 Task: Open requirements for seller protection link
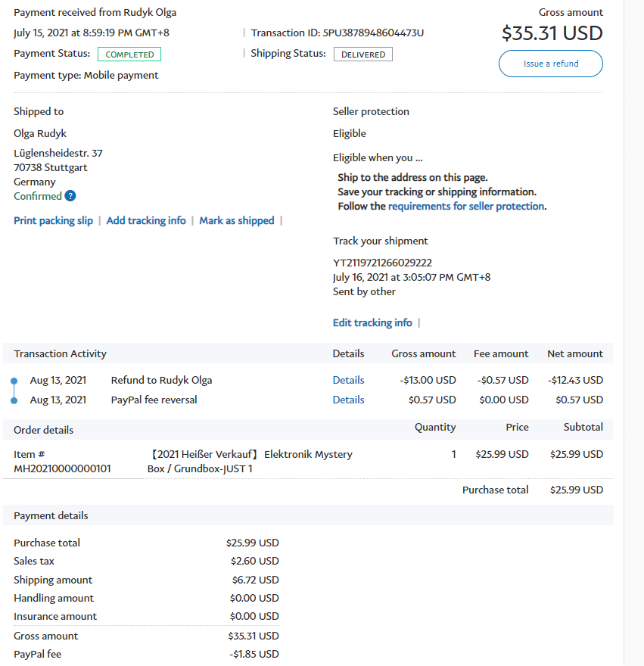point(465,206)
